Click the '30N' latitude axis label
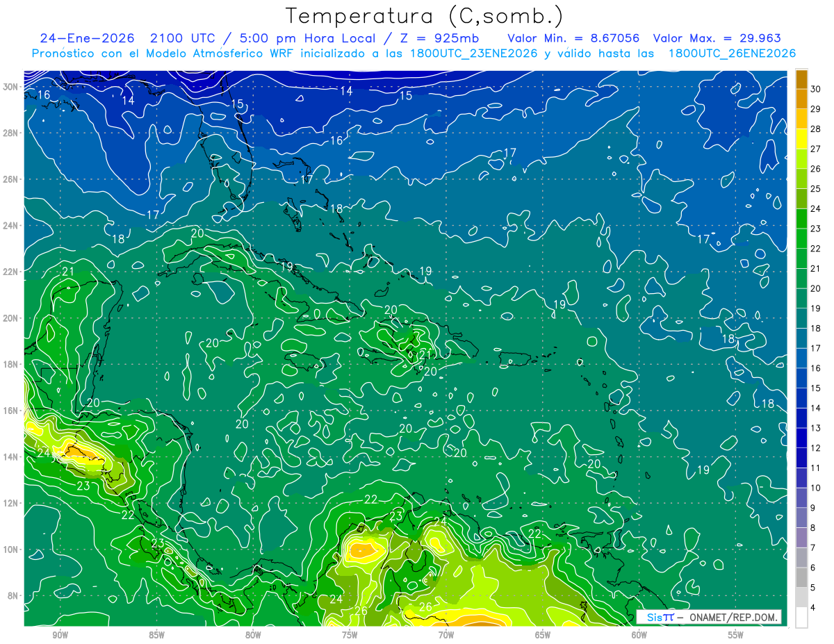Screen dimensions: 834x644 point(11,87)
